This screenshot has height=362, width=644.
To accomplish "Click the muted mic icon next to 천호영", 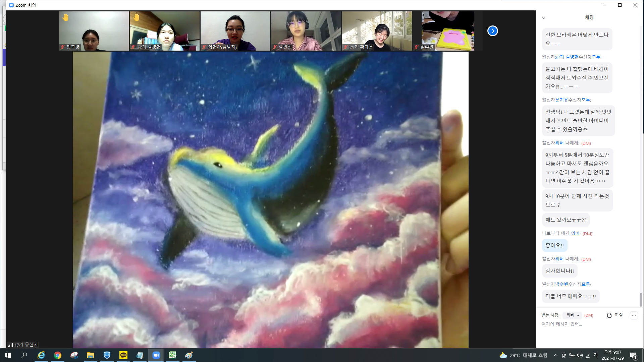I will click(x=62, y=47).
